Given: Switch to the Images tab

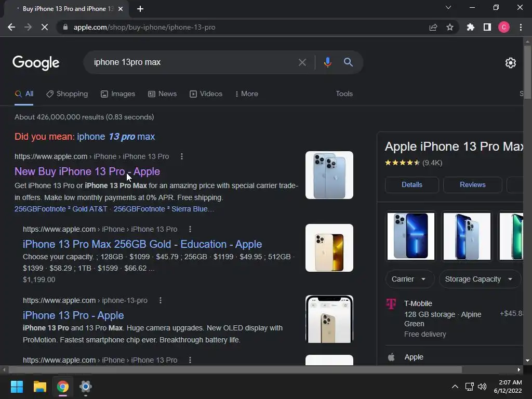Looking at the screenshot, I should click(118, 94).
